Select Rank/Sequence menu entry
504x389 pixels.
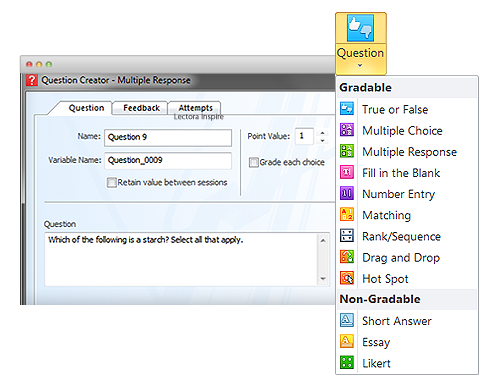(x=402, y=237)
